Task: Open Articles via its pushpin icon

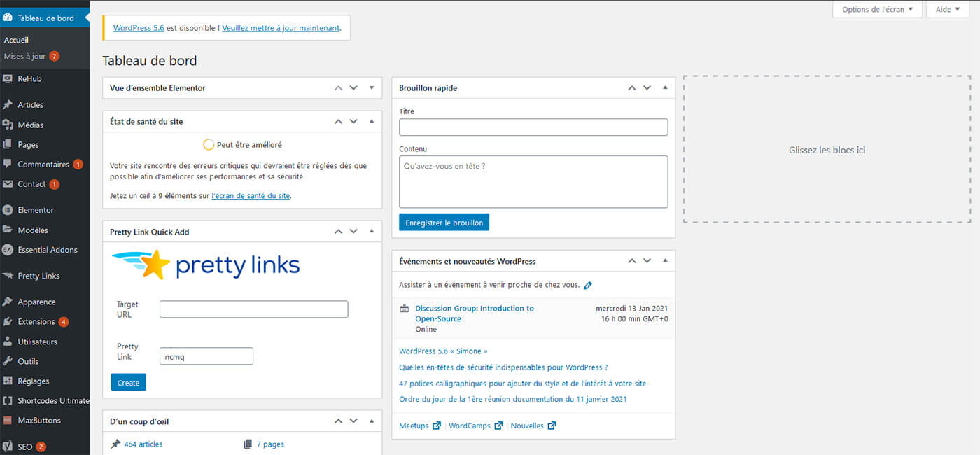Action: click(8, 105)
